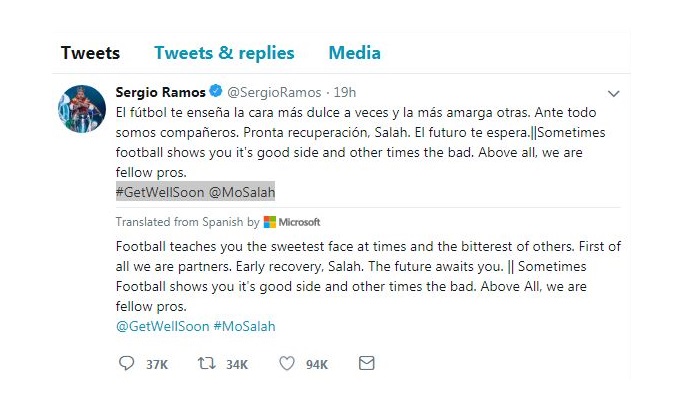Screen dimensions: 681x412
Task: Open the Tweets & replies tab
Action: pyautogui.click(x=224, y=53)
